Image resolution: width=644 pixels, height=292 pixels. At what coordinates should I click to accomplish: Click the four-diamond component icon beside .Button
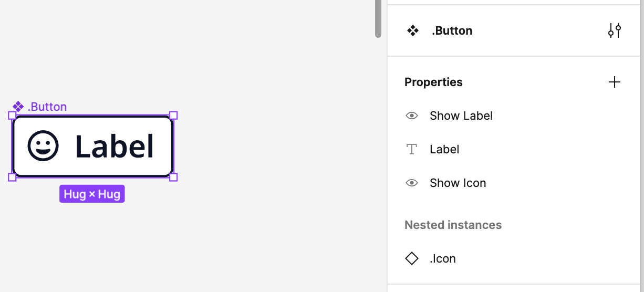pyautogui.click(x=413, y=31)
